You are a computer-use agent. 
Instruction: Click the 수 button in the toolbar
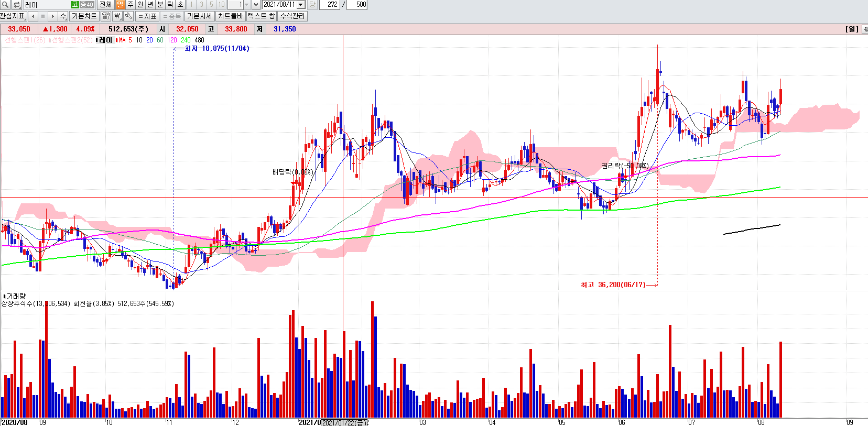[x=63, y=16]
